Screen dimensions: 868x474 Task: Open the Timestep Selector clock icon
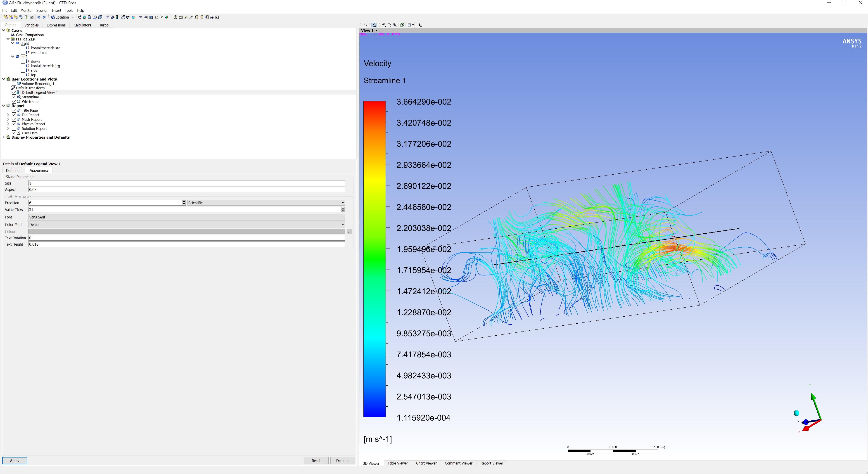click(175, 17)
